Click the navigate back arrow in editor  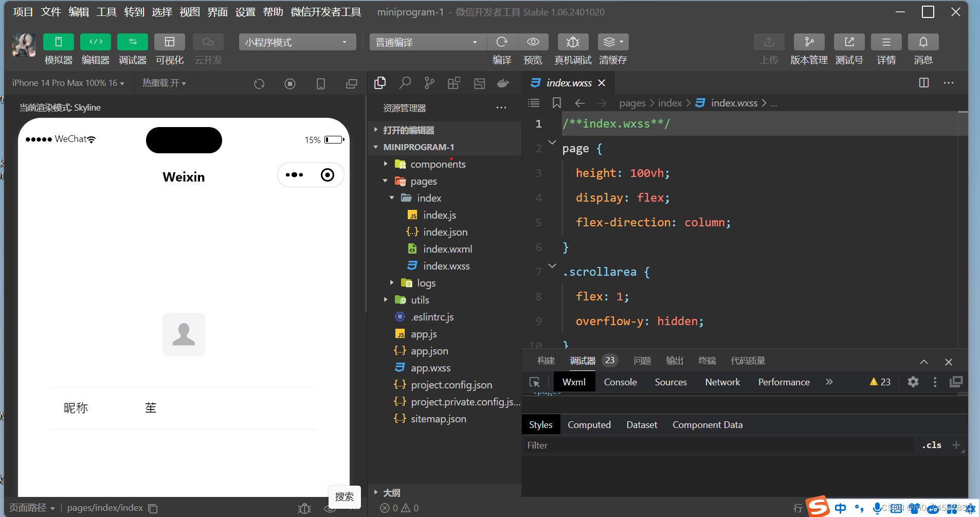click(x=580, y=103)
